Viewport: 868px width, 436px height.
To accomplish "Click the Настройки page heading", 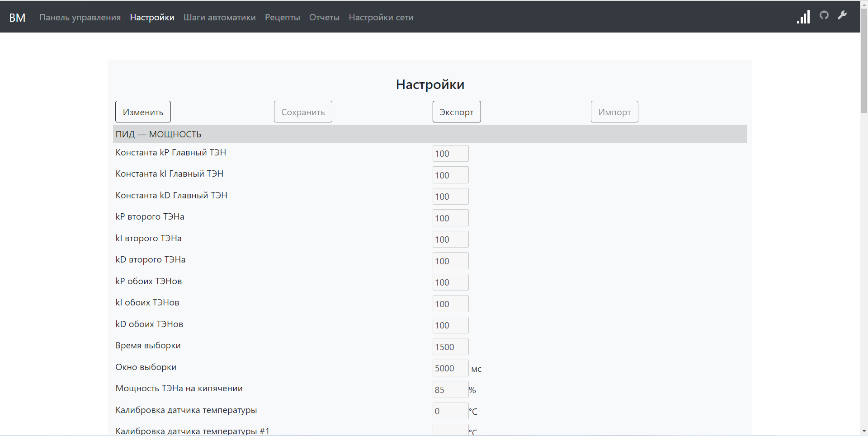I will [430, 84].
